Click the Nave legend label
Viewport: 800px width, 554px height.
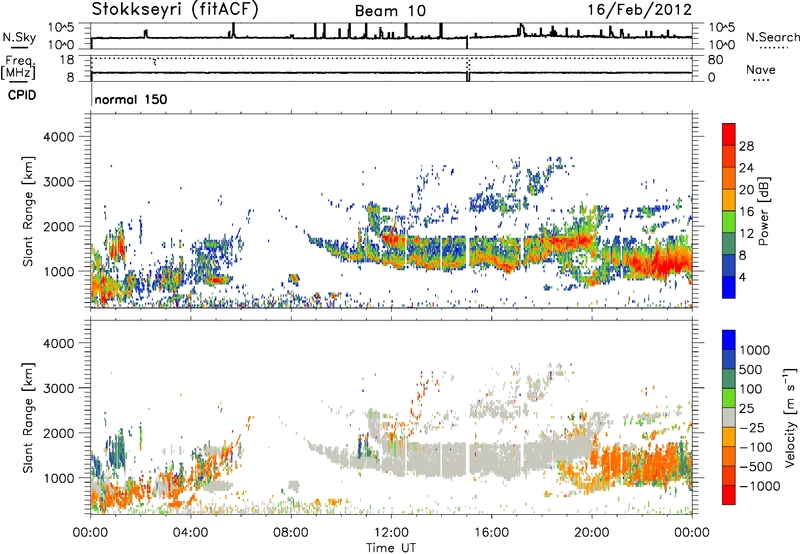click(x=760, y=69)
